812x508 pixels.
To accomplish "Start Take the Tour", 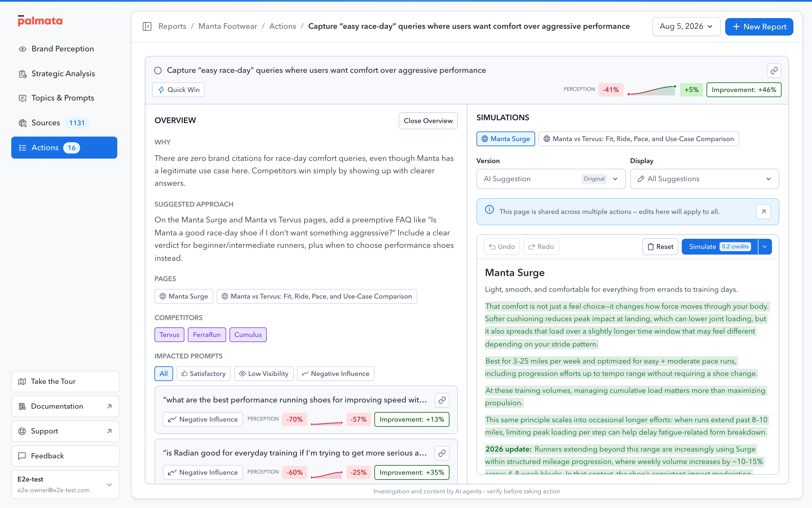I will [x=65, y=381].
